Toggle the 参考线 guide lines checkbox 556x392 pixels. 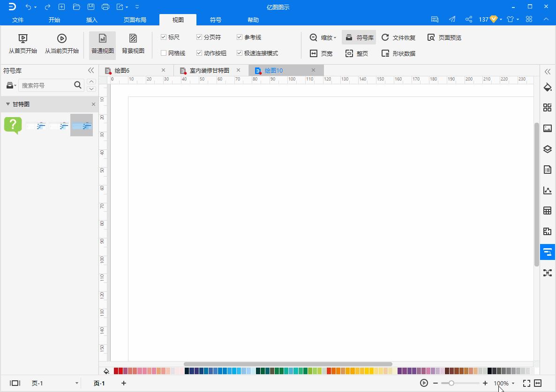[x=240, y=37]
